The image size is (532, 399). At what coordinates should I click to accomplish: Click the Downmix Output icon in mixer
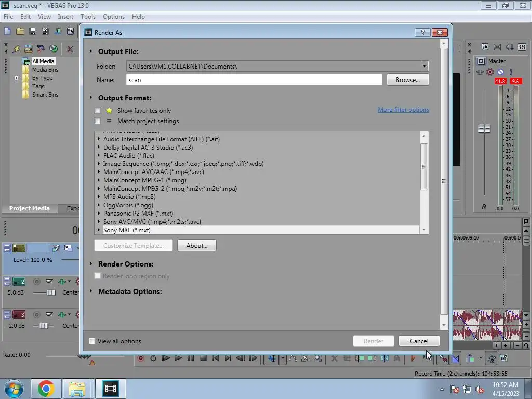[497, 47]
